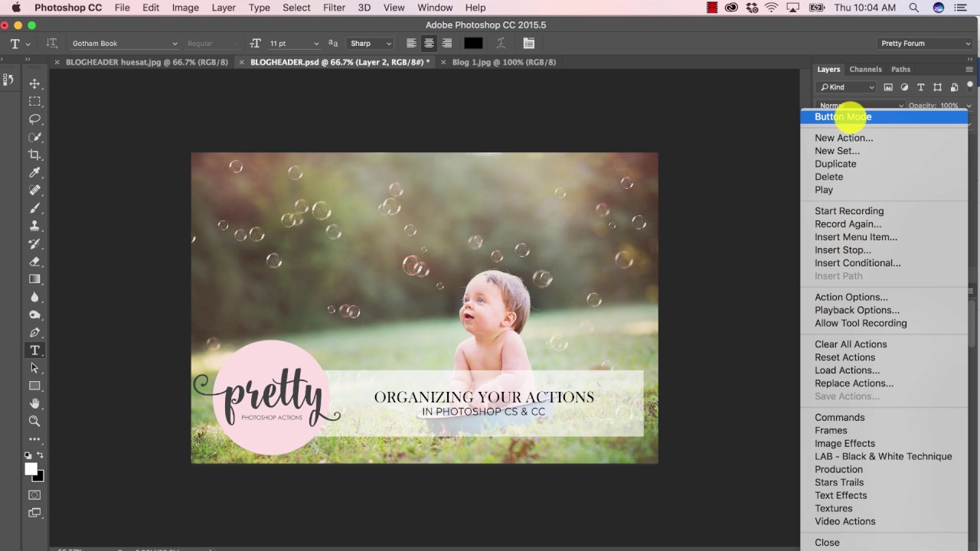Select the Quick Selection tool
The height and width of the screenshot is (551, 980).
tap(34, 137)
